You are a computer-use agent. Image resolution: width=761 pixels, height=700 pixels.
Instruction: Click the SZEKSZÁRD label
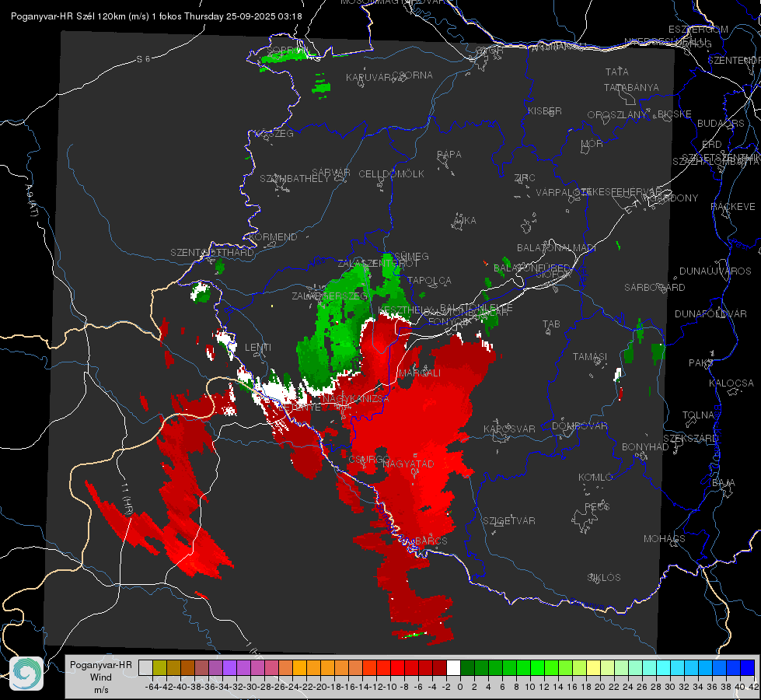tap(690, 438)
